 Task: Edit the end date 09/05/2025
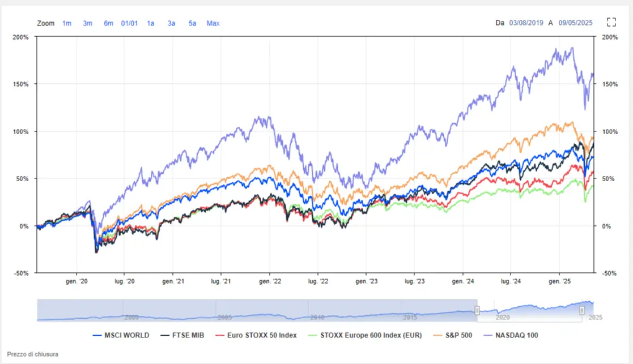pyautogui.click(x=575, y=23)
